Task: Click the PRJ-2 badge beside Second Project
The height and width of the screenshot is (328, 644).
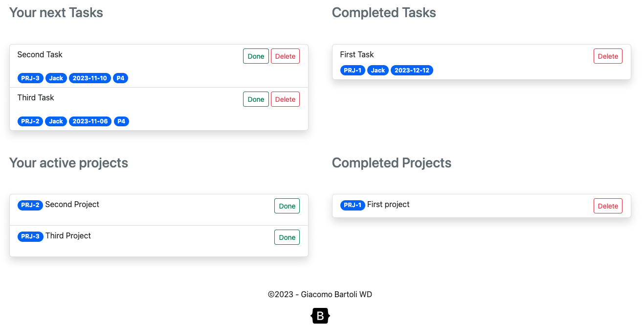Action: pos(30,205)
